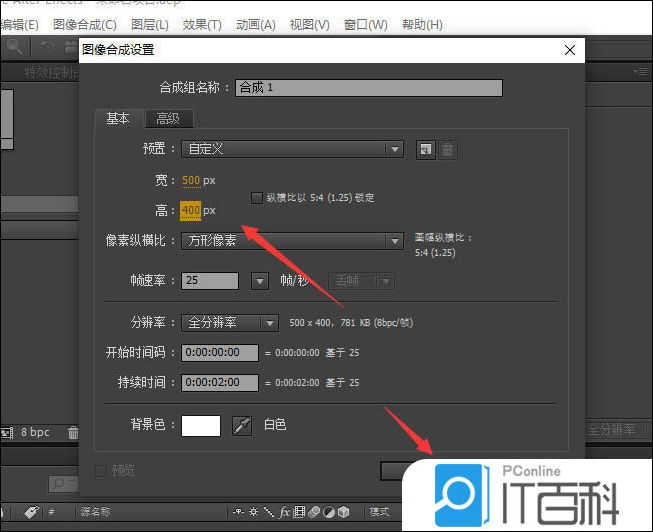This screenshot has width=653, height=532.
Task: Open the frame rate arrow dropdown
Action: 260,281
